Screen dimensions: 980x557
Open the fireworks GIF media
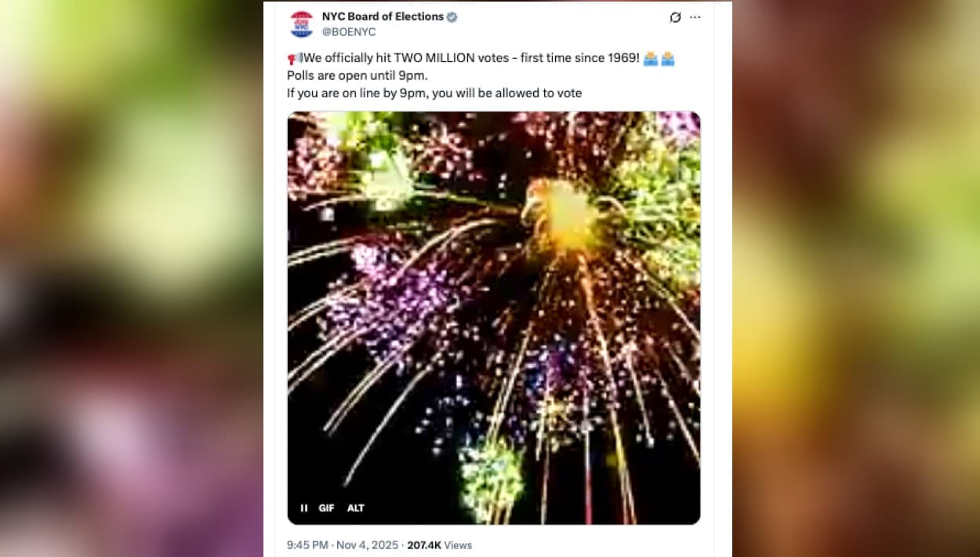[x=494, y=318]
